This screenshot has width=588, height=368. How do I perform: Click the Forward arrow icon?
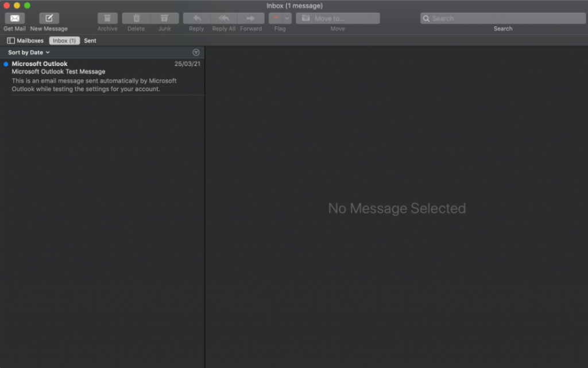point(251,18)
